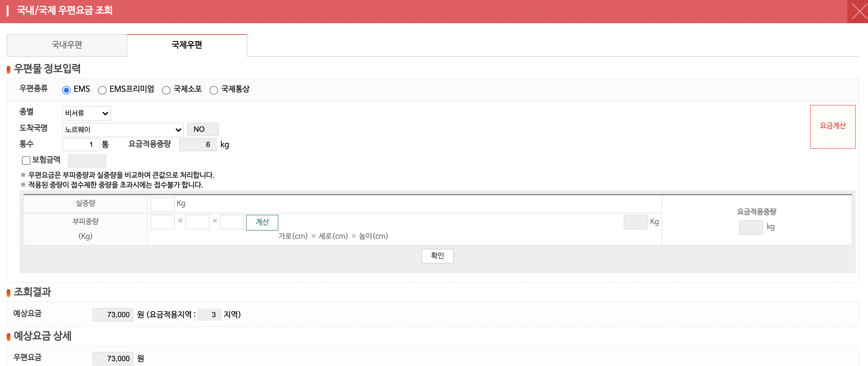The height and width of the screenshot is (366, 868).
Task: Close the postage lookup dialog with X
Action: pyautogui.click(x=858, y=12)
